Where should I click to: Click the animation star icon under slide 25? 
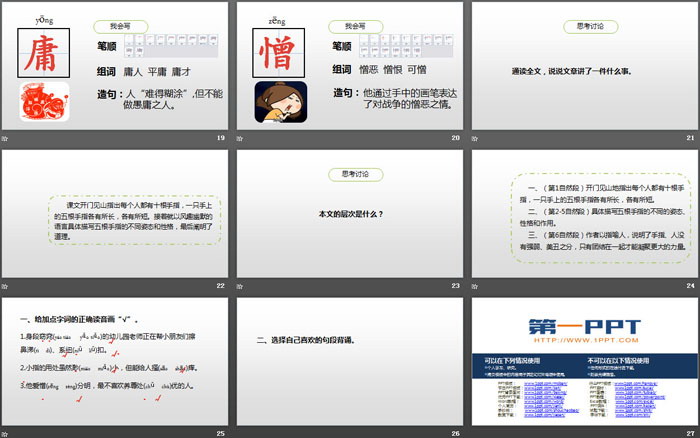tap(6, 433)
